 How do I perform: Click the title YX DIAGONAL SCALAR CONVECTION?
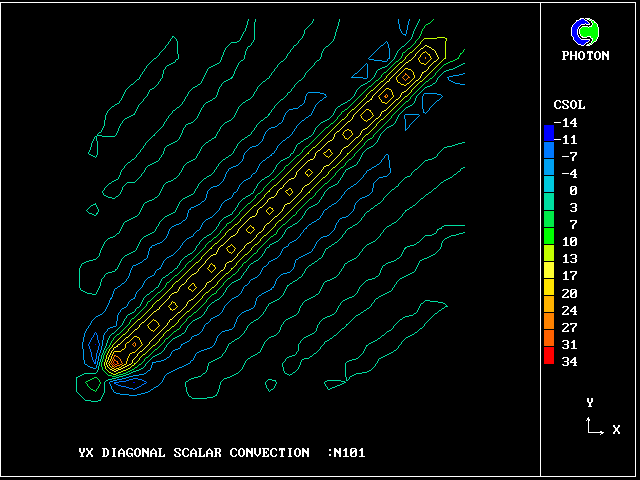194,453
